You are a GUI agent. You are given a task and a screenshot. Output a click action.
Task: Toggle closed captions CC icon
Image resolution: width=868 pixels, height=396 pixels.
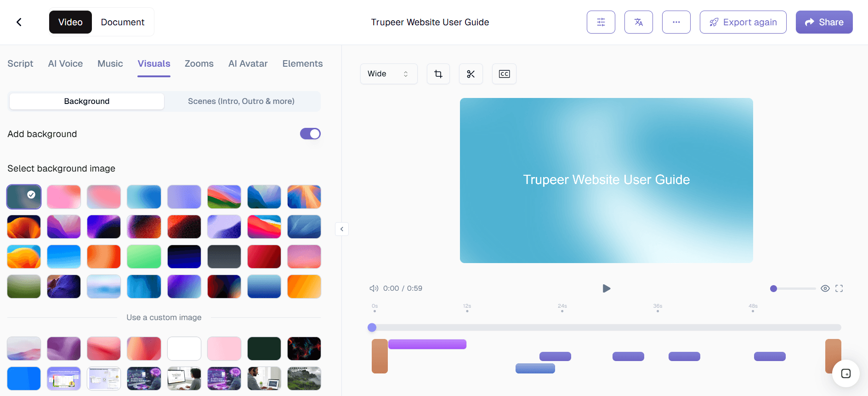[504, 74]
